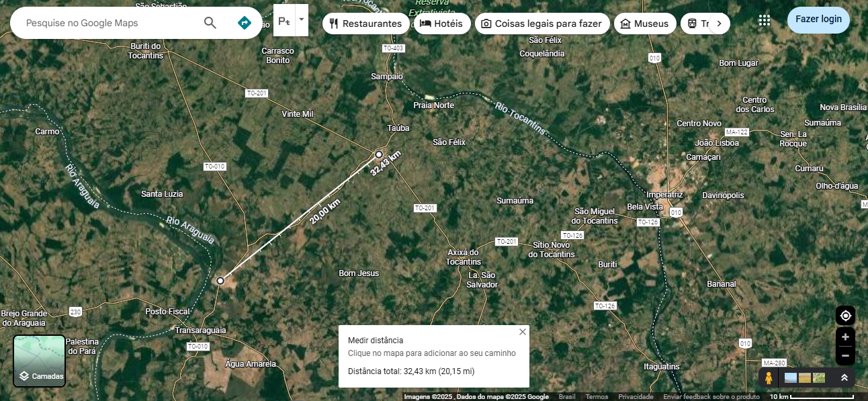Open the second field imagery thumbnail
The image size is (868, 401).
pyautogui.click(x=805, y=378)
